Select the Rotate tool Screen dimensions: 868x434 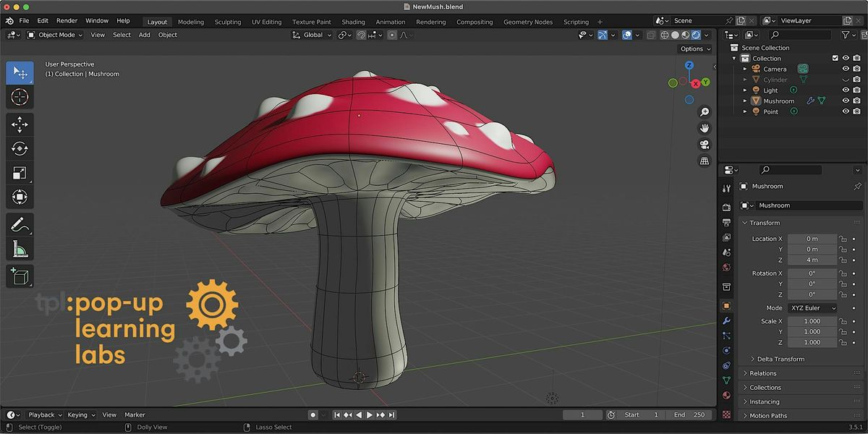[20, 148]
